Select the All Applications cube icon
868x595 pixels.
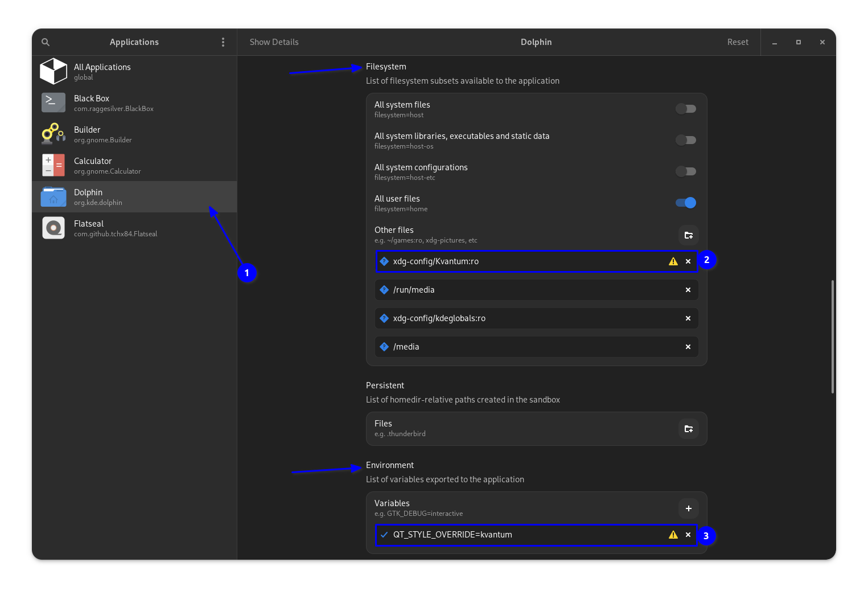[x=54, y=71]
